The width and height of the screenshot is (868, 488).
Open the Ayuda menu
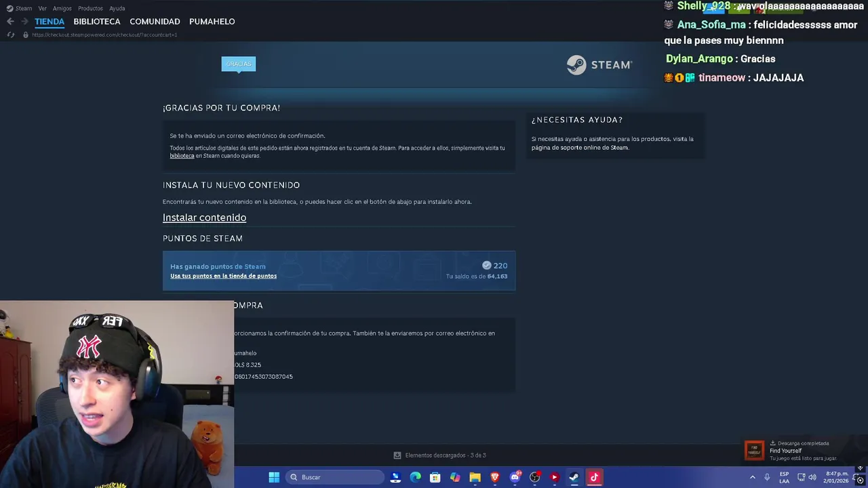pos(117,8)
